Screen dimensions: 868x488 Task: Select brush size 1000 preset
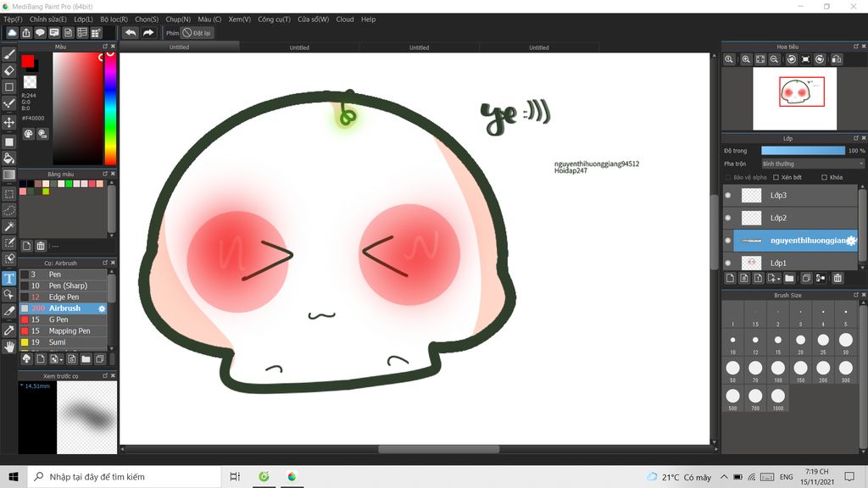pos(778,397)
